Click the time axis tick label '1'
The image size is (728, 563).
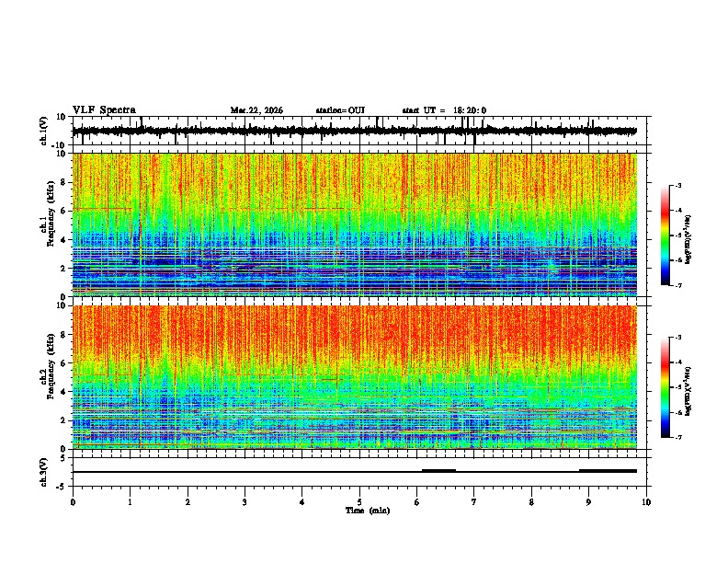tap(130, 502)
